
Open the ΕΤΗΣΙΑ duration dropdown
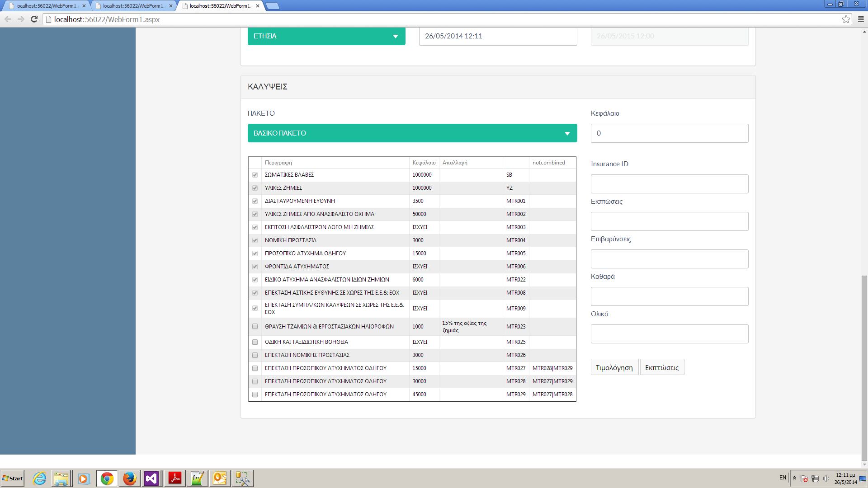pyautogui.click(x=326, y=36)
